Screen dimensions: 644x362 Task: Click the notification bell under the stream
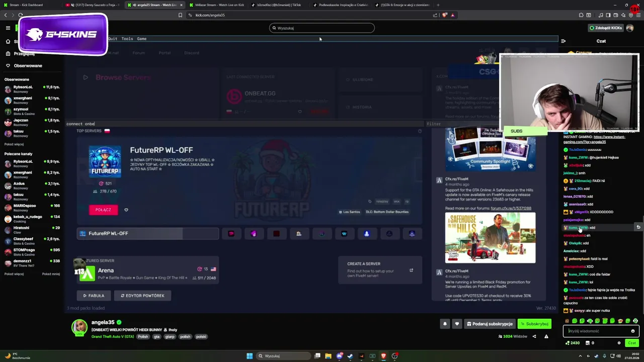(x=445, y=324)
